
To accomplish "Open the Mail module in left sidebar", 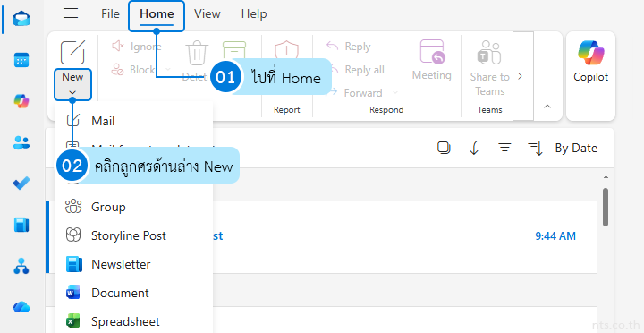I will (21, 19).
